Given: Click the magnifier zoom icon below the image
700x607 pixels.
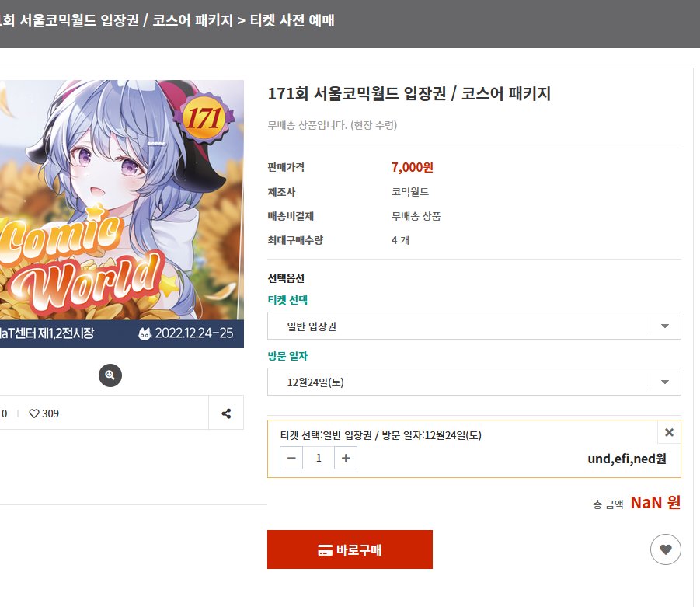Looking at the screenshot, I should pos(110,375).
